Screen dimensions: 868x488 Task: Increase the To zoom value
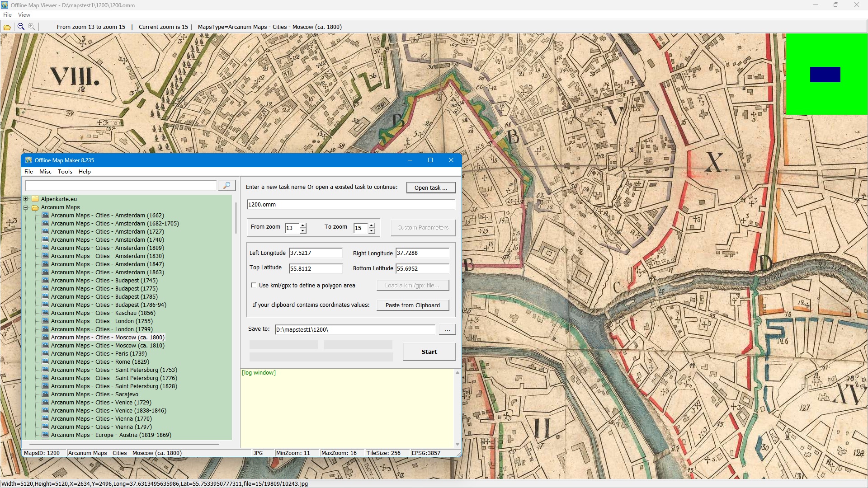[x=372, y=225]
